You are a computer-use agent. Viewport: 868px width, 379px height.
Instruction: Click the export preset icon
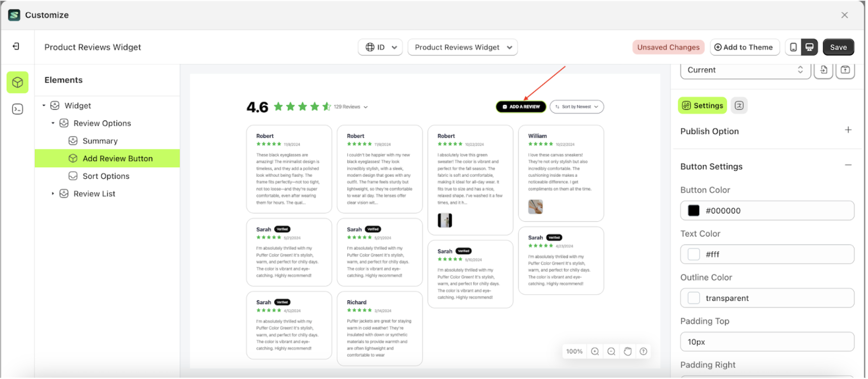click(x=845, y=70)
